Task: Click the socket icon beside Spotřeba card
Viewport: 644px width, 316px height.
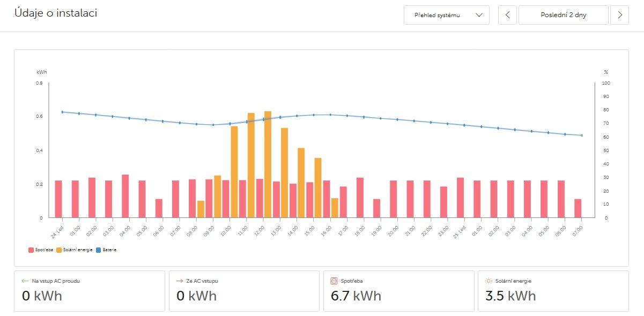Action: coord(334,281)
